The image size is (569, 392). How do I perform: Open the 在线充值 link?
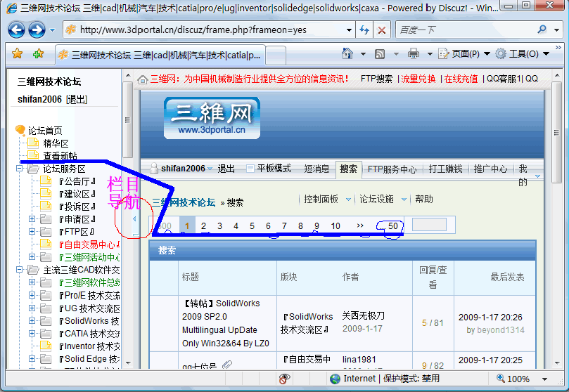pyautogui.click(x=461, y=79)
